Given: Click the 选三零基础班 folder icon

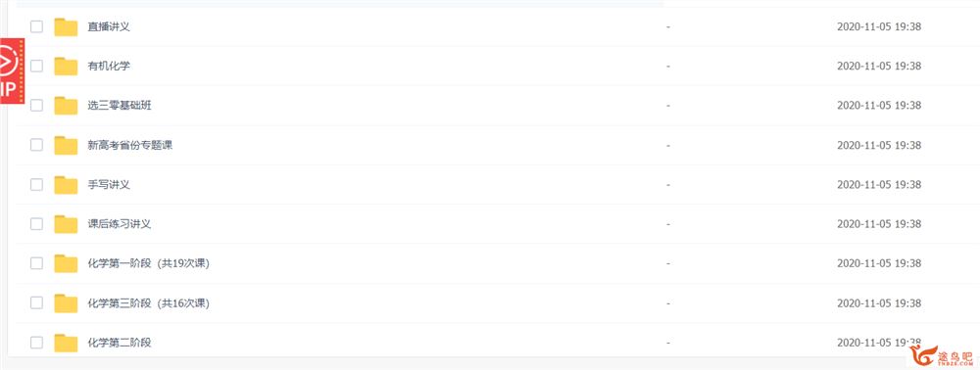Looking at the screenshot, I should click(x=66, y=106).
